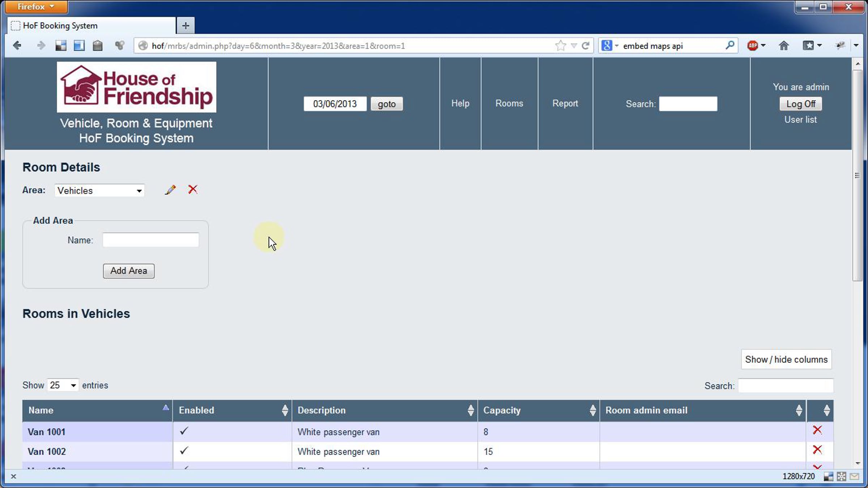This screenshot has width=868, height=488.
Task: Delete the Van 1002 row
Action: pyautogui.click(x=817, y=450)
